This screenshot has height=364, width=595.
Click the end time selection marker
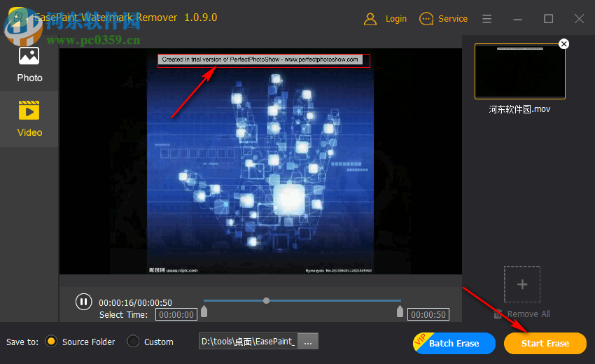400,311
